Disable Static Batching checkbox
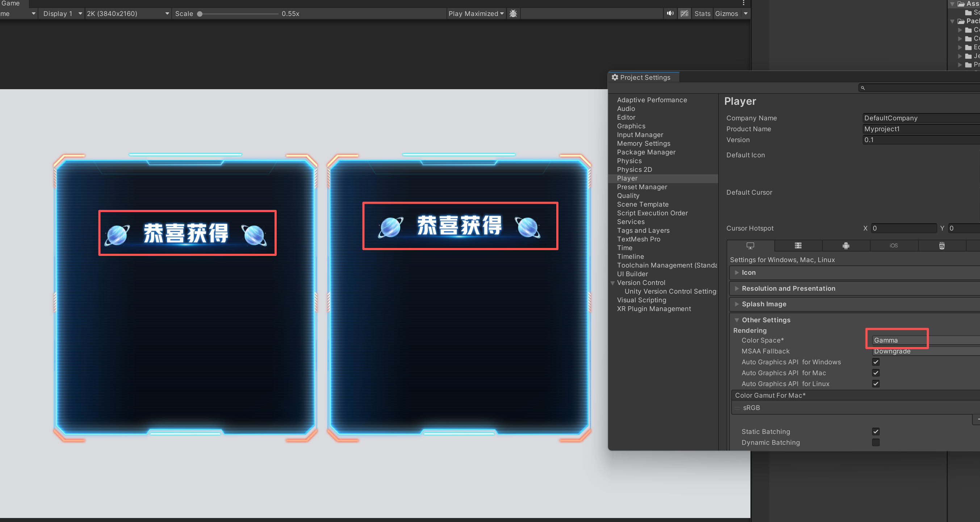 pos(876,431)
